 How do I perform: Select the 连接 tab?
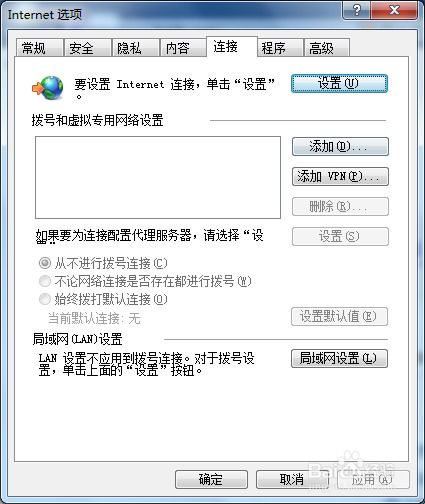click(x=232, y=47)
